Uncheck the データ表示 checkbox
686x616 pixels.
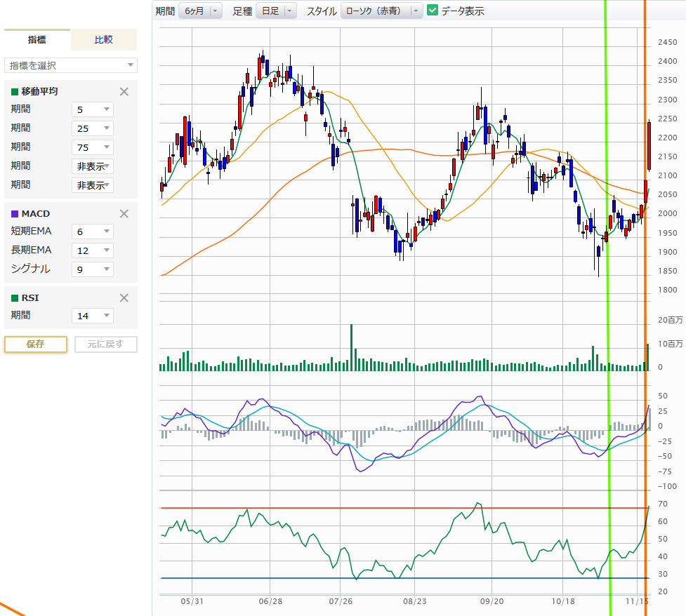click(x=433, y=11)
